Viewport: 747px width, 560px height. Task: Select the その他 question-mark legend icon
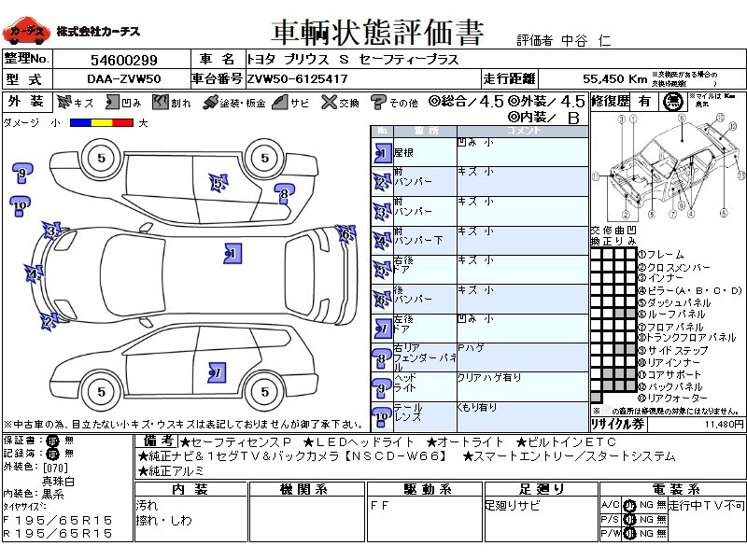coord(378,103)
